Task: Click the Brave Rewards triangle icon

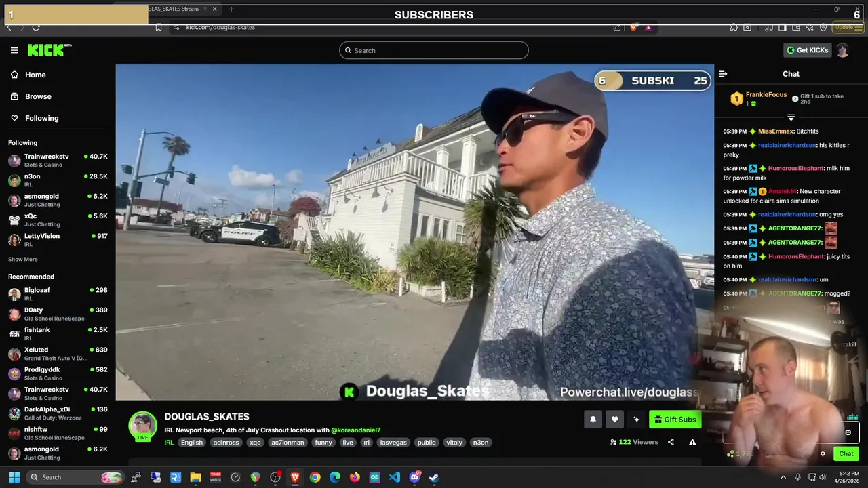Action: pyautogui.click(x=648, y=27)
